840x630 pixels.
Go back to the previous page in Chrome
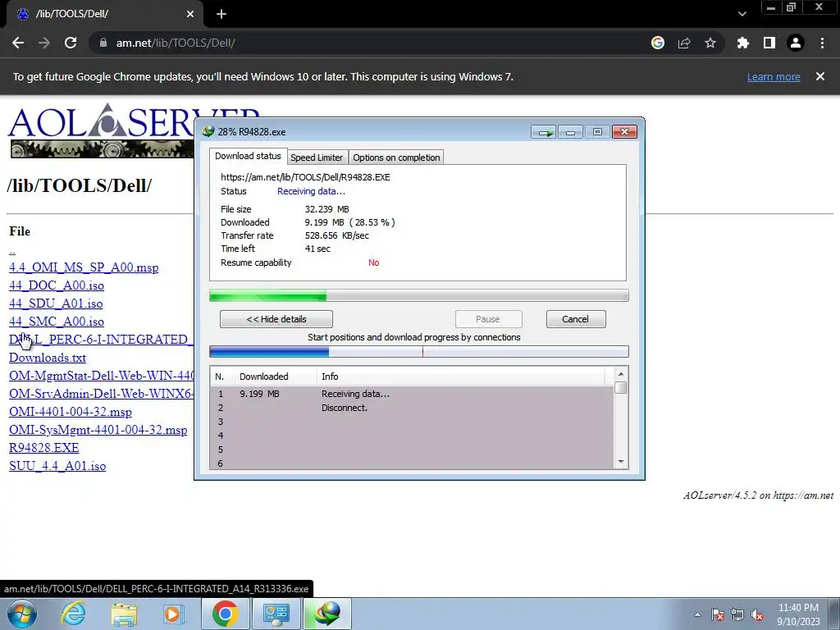point(18,43)
